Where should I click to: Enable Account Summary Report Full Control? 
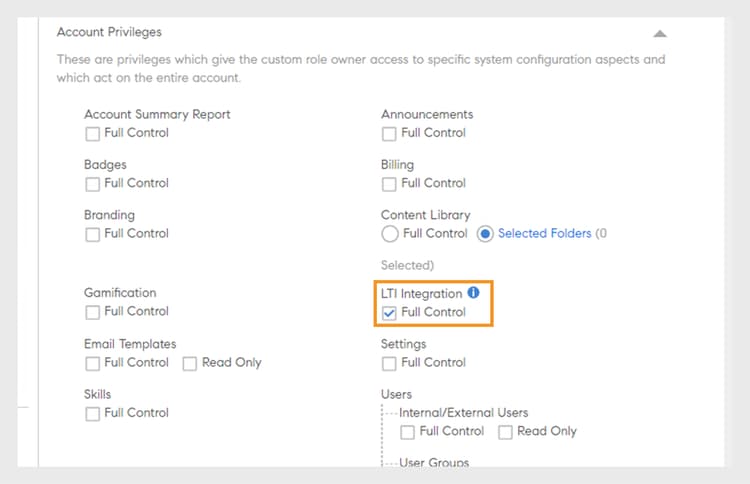[93, 133]
